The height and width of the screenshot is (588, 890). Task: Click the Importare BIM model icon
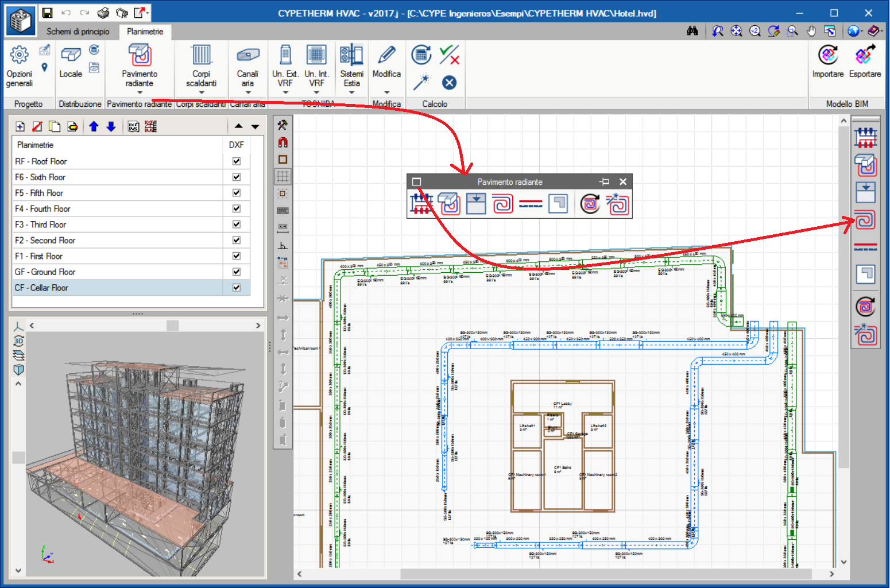pyautogui.click(x=828, y=55)
